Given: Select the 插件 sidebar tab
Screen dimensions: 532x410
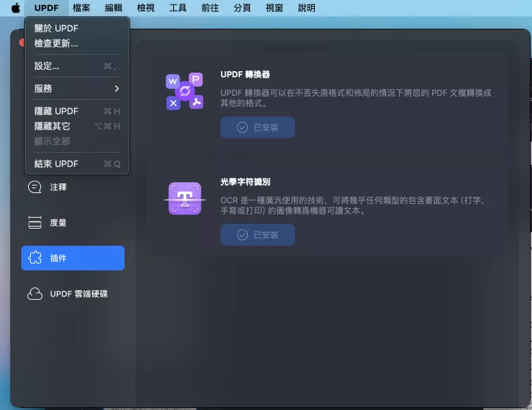Looking at the screenshot, I should click(73, 258).
